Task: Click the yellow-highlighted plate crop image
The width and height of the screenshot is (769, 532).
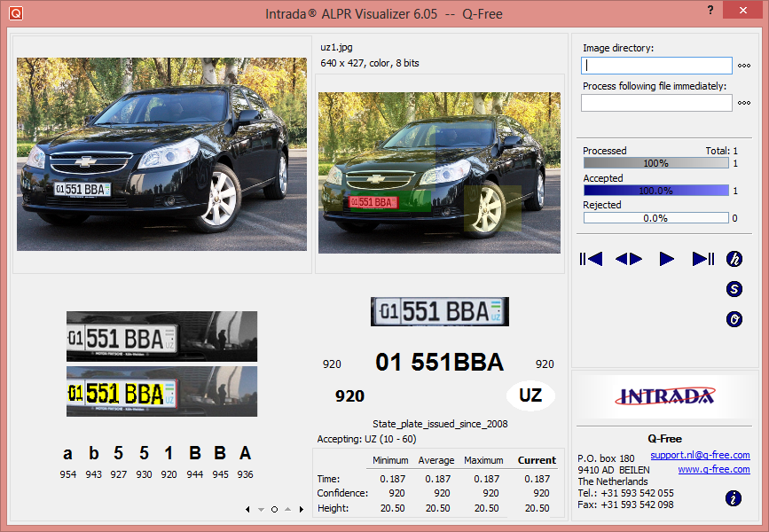Action: coord(161,392)
